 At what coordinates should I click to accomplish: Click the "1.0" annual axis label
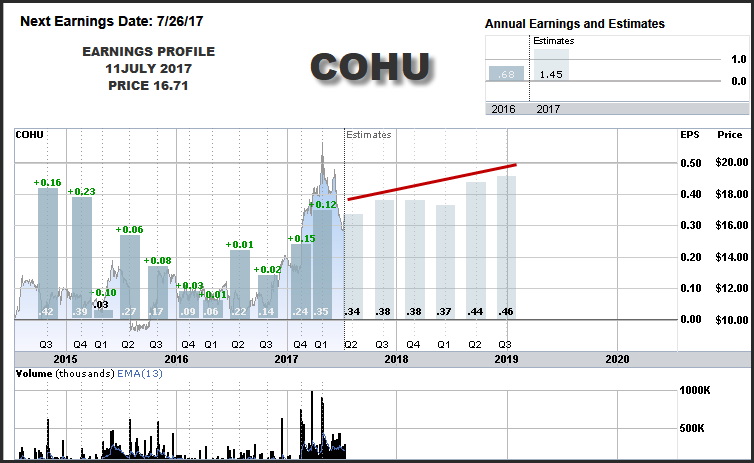coord(739,60)
